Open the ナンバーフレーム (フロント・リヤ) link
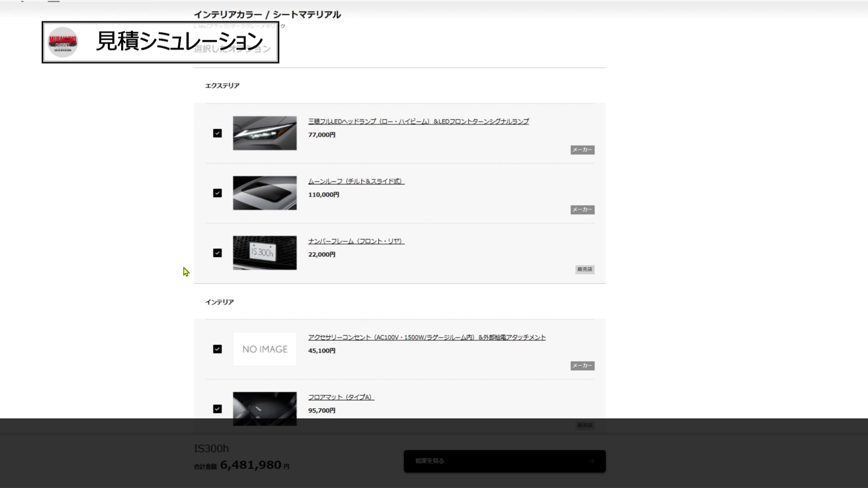The width and height of the screenshot is (868, 488). (356, 241)
